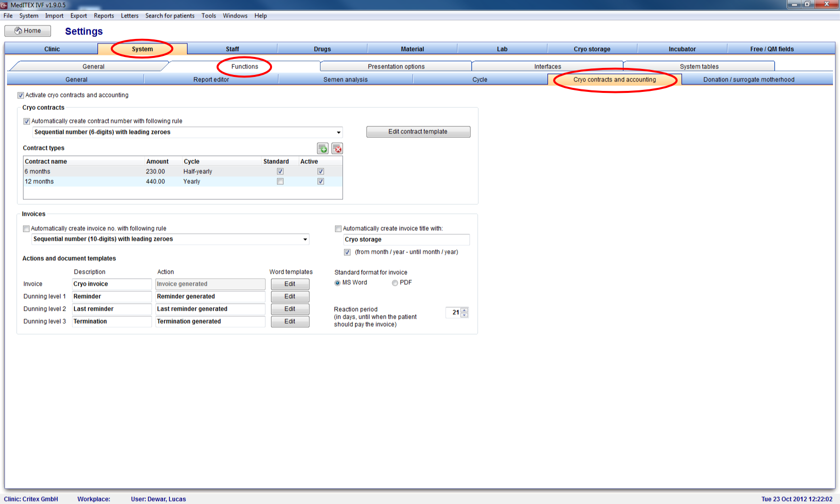Enable automatic invoice number creation

click(x=26, y=229)
